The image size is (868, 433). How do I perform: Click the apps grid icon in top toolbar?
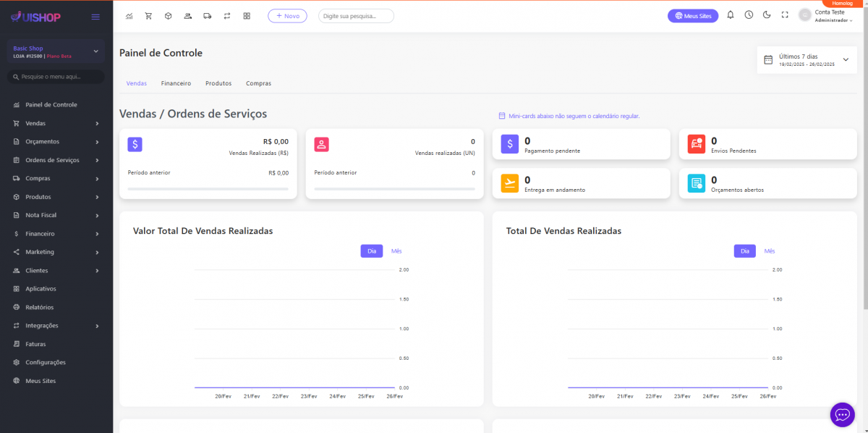click(x=247, y=16)
